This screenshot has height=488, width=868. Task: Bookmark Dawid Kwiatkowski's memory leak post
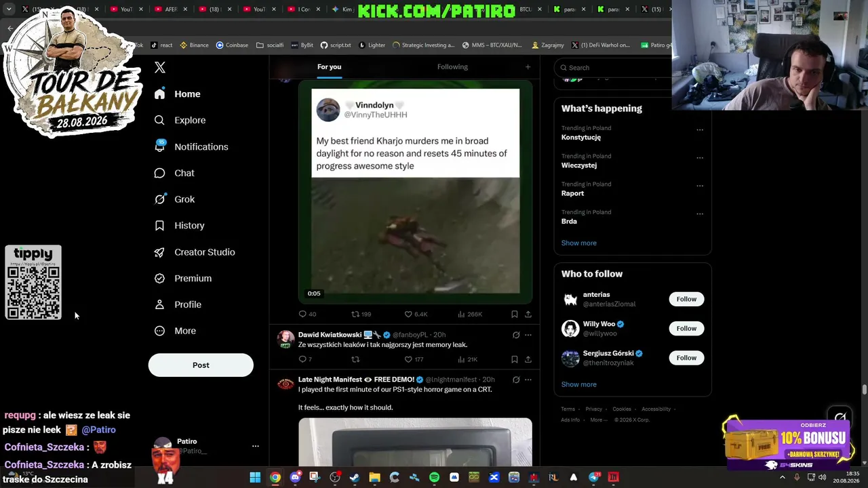(x=515, y=359)
